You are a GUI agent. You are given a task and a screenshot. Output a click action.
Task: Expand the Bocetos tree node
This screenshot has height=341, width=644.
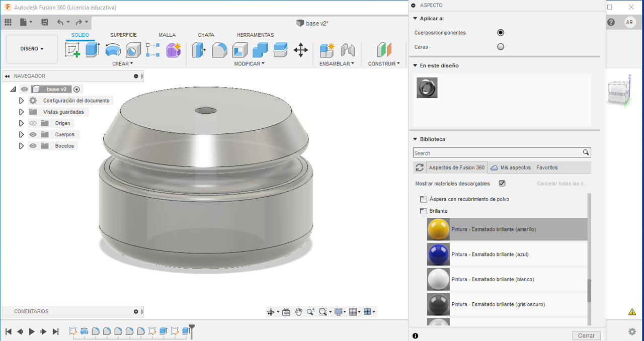[21, 146]
